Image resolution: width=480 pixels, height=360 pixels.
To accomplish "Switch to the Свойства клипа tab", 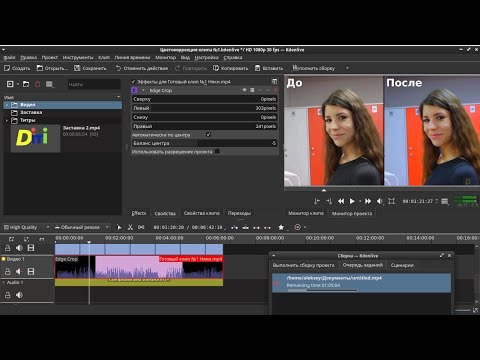I will tap(202, 213).
